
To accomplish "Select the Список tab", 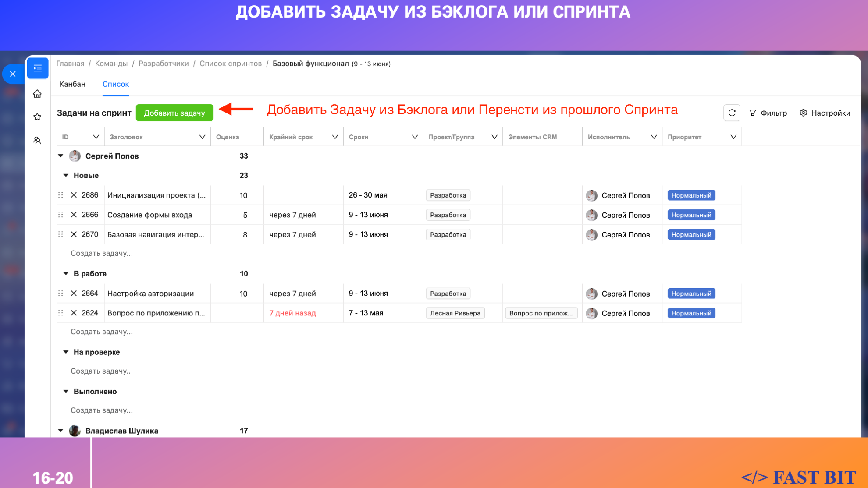I will 116,84.
